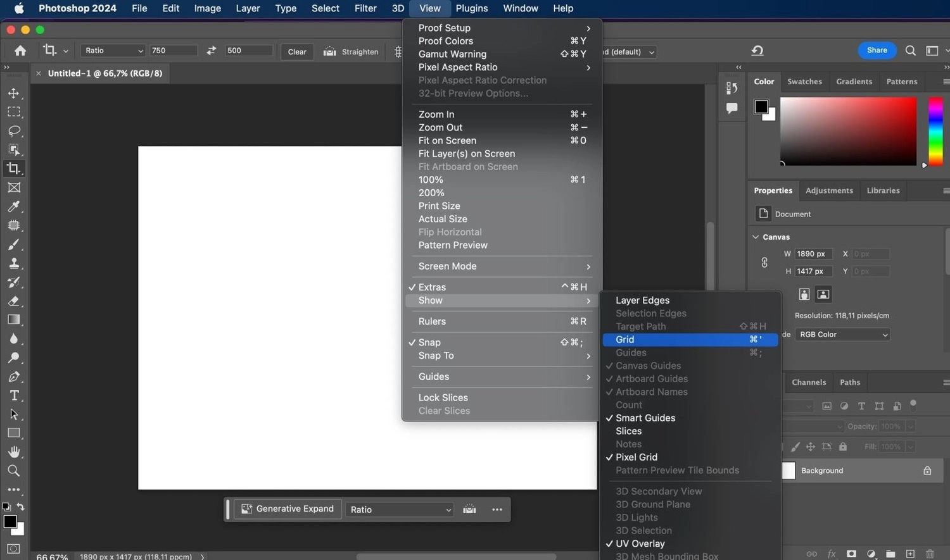
Task: Go to the Home screen icon
Action: 20,51
